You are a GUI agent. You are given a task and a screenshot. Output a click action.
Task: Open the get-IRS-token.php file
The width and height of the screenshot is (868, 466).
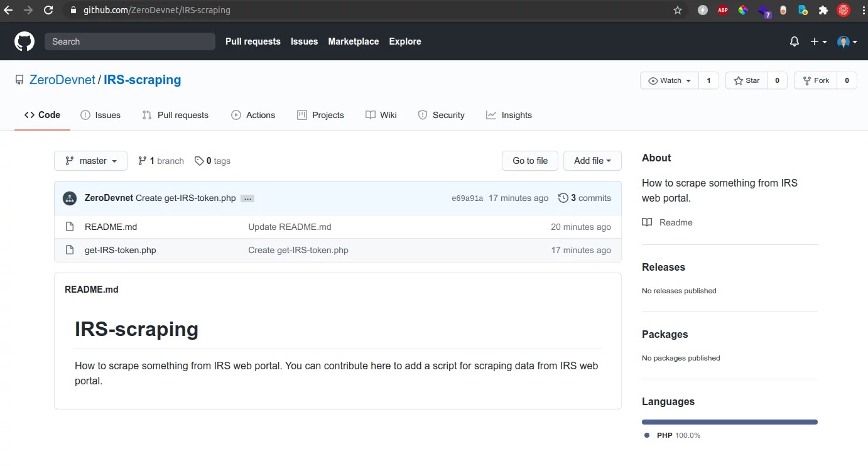121,250
